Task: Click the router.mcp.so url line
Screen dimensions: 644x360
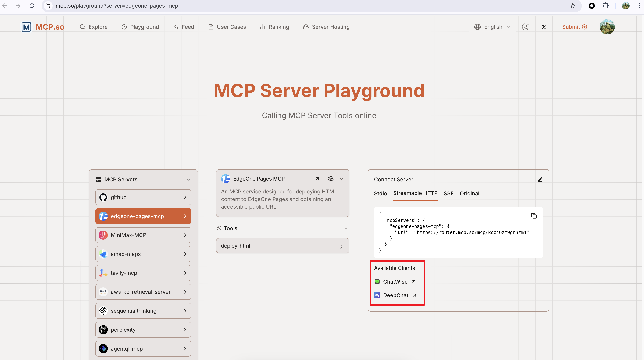Action: point(462,232)
